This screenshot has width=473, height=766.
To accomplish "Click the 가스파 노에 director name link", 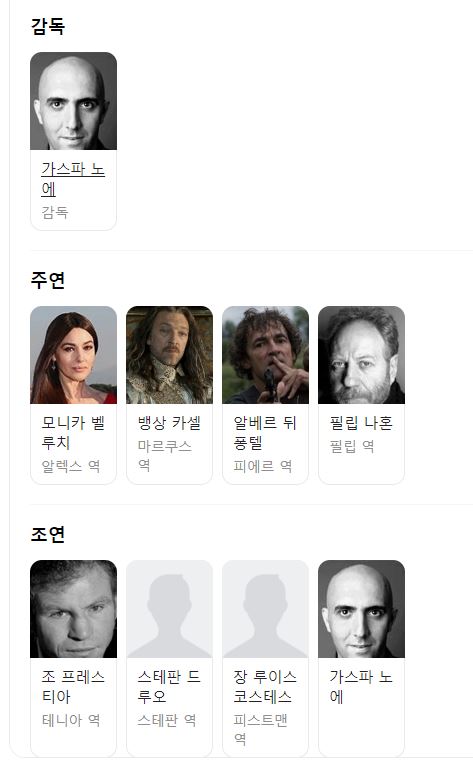I will (73, 179).
